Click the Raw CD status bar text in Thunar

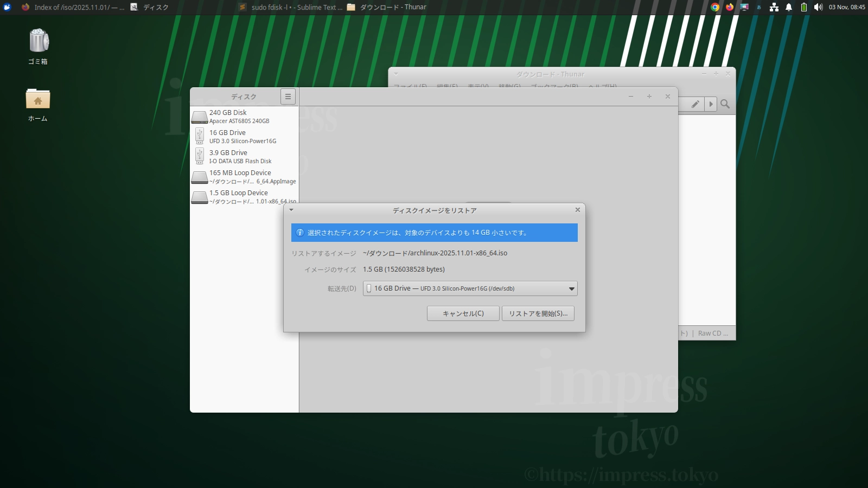tap(713, 333)
